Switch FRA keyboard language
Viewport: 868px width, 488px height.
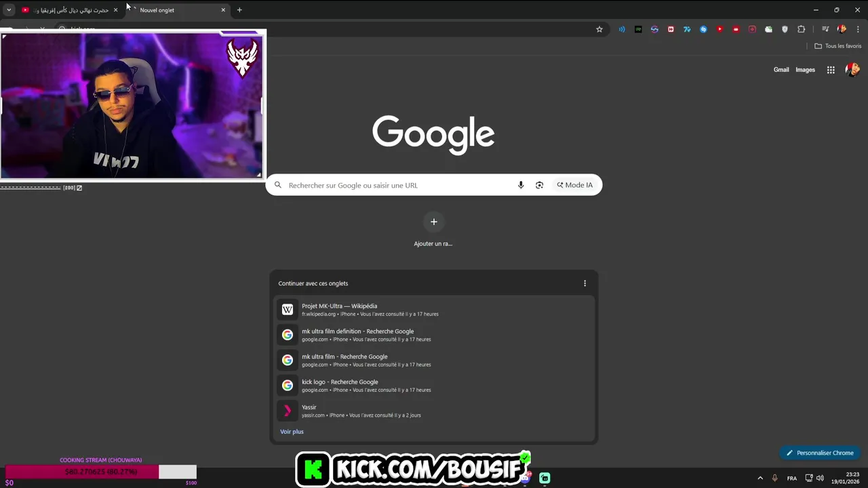(x=792, y=479)
